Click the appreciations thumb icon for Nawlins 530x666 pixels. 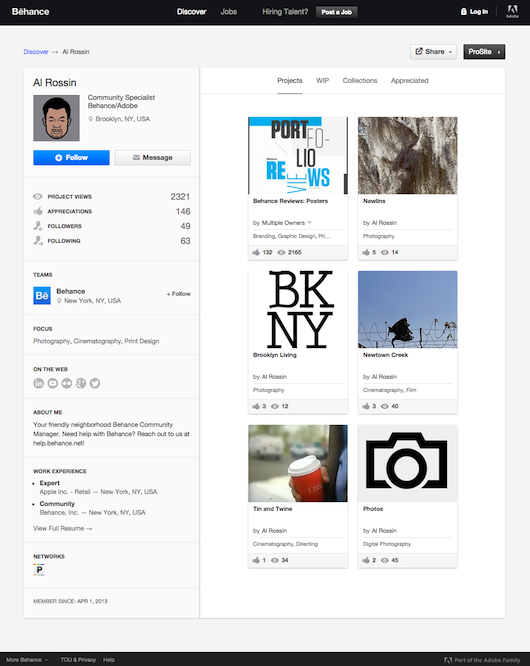pos(366,252)
